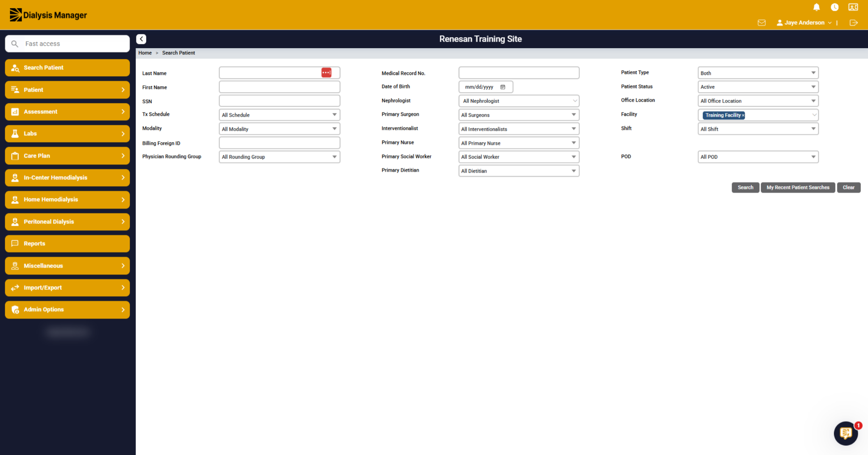Expand the Admin Options sidebar menu
The width and height of the screenshot is (868, 455).
[67, 309]
